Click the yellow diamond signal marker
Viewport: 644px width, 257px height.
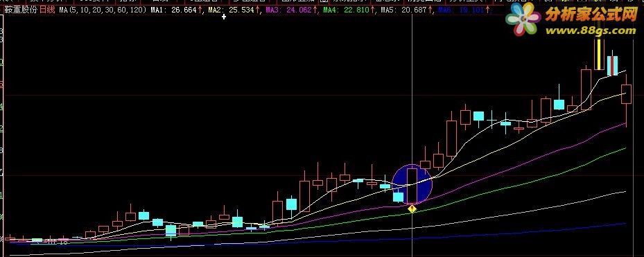(x=412, y=209)
